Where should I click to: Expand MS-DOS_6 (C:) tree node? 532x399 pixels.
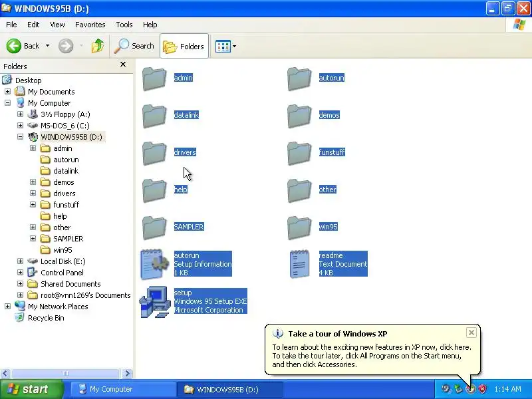[x=21, y=126]
